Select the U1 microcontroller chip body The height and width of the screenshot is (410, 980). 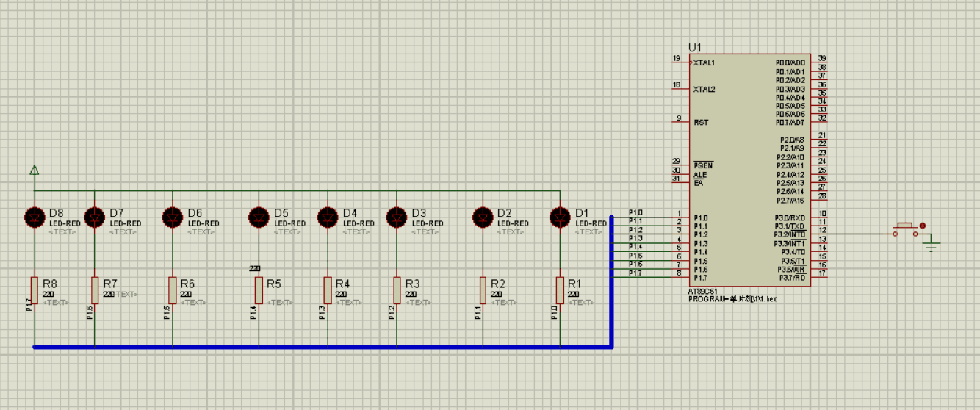tap(749, 170)
